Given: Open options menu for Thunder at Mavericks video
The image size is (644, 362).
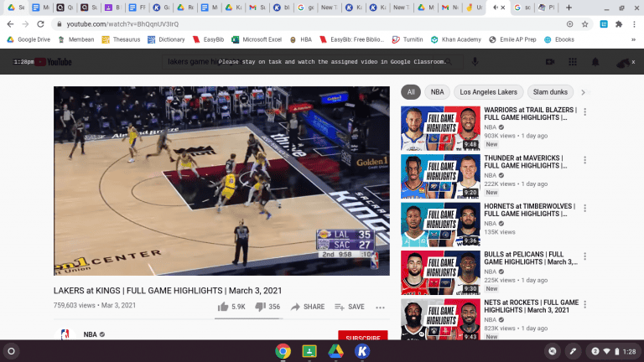Looking at the screenshot, I should tap(584, 159).
